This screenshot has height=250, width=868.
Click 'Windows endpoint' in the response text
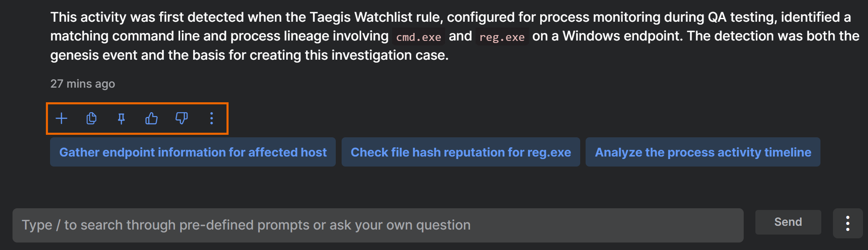(622, 36)
